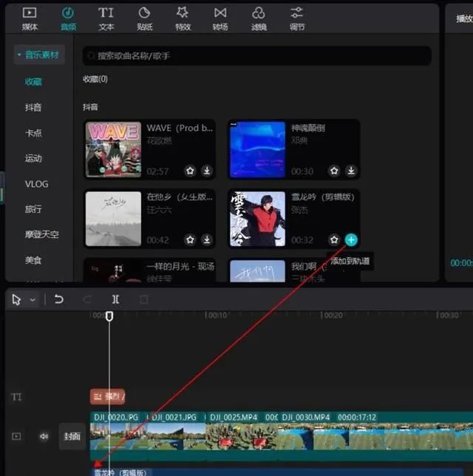Select the DJI_0021.JPG clip

click(x=177, y=436)
